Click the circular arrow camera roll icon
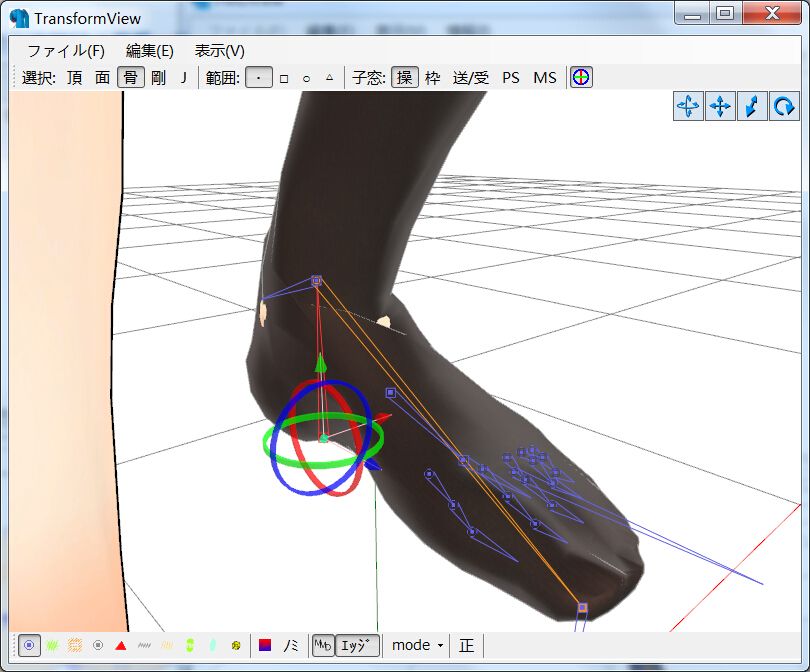 click(784, 106)
